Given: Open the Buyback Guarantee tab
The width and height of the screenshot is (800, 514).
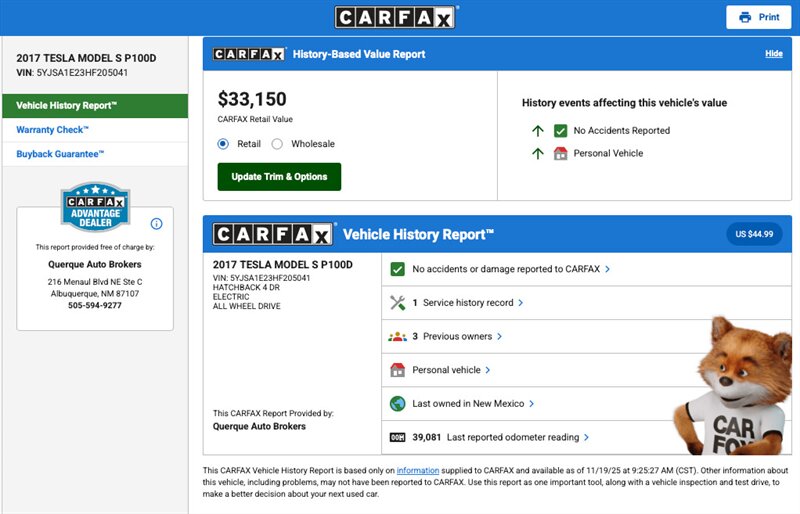Looking at the screenshot, I should pos(60,154).
